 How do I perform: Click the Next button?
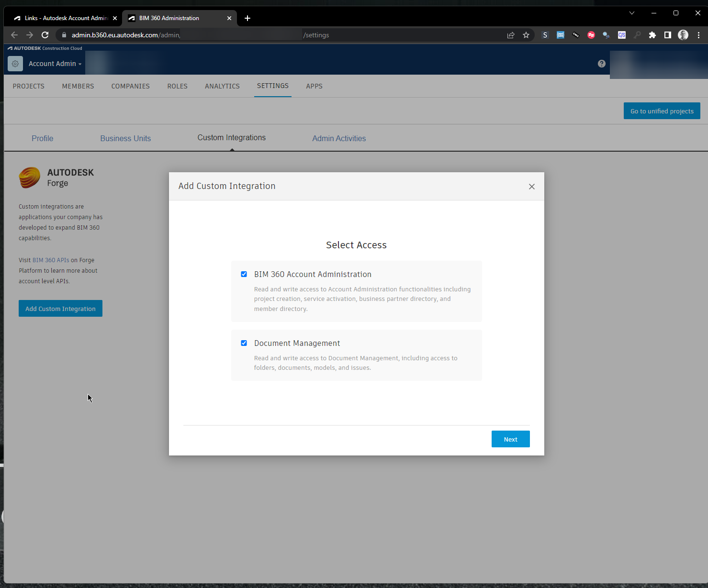[511, 439]
